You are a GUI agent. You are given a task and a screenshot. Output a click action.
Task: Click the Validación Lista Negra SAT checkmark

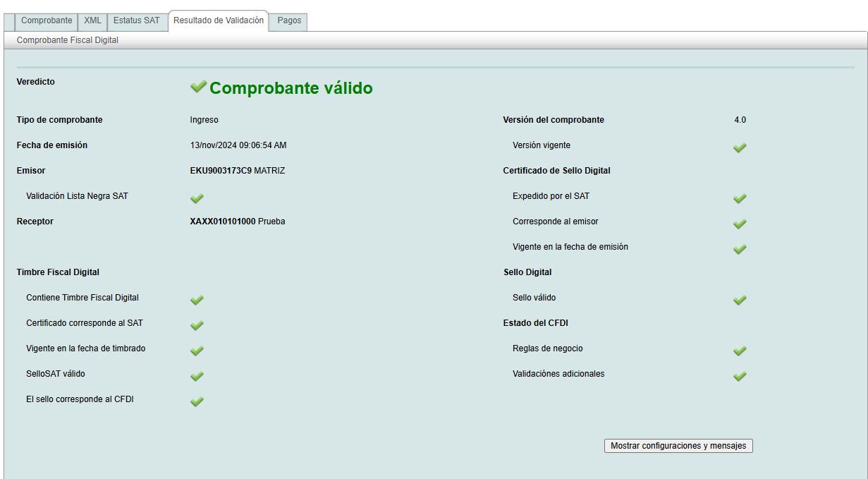click(197, 198)
